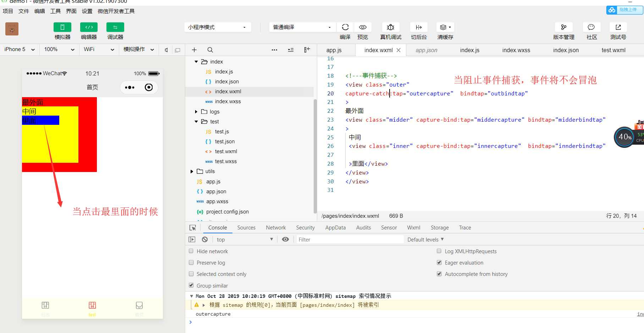644x333 pixels.
Task: Open the 项目 menu
Action: [x=8, y=11]
